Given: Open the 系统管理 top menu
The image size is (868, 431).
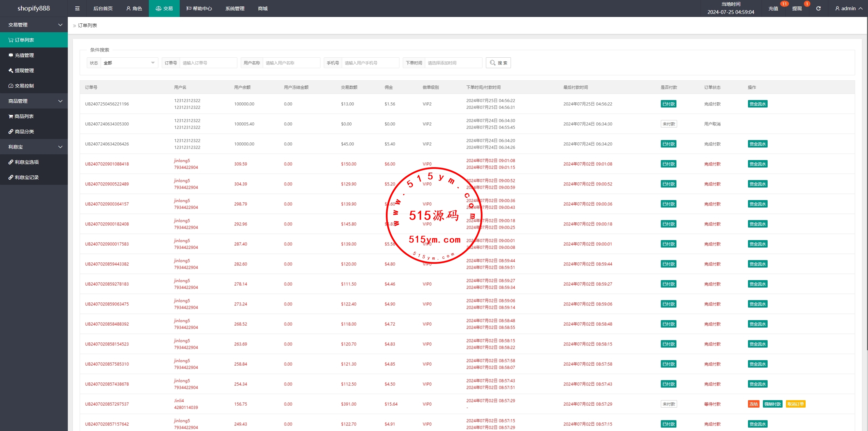Looking at the screenshot, I should [235, 8].
